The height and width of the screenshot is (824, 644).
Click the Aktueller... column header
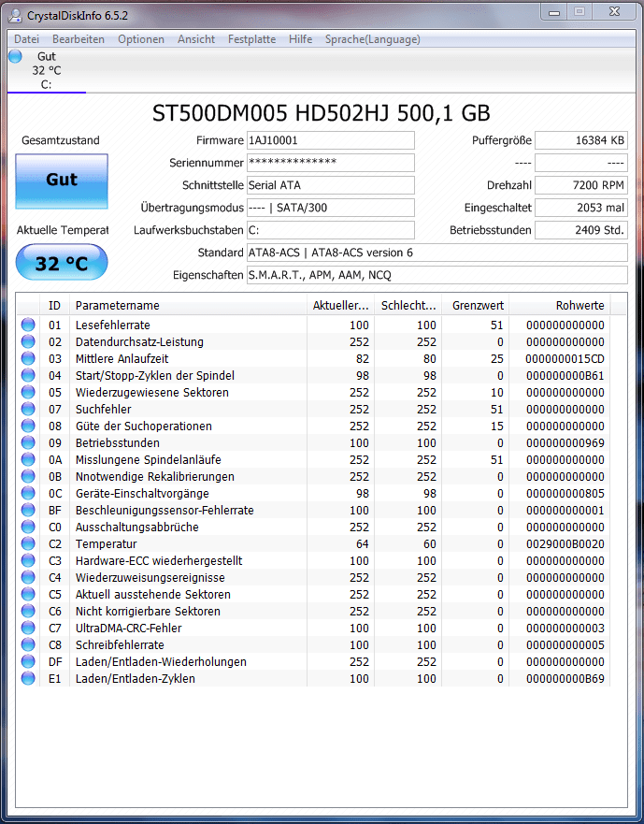click(x=340, y=305)
